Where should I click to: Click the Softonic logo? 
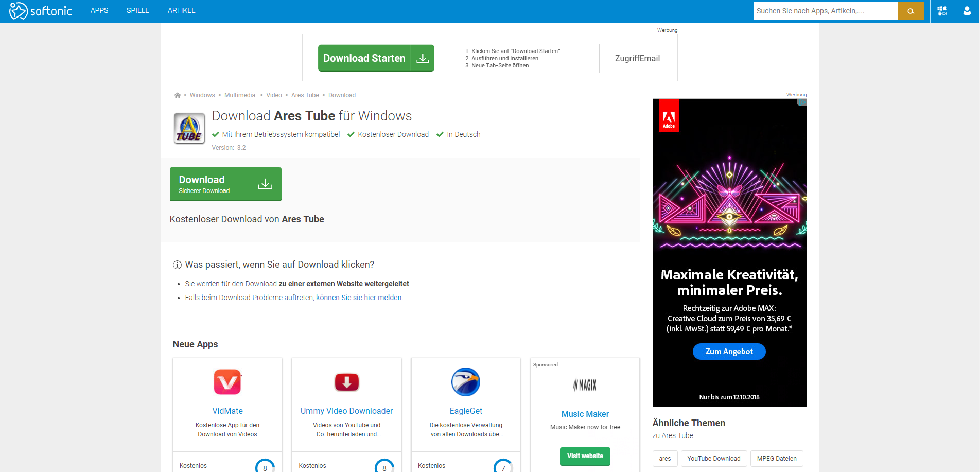(41, 11)
